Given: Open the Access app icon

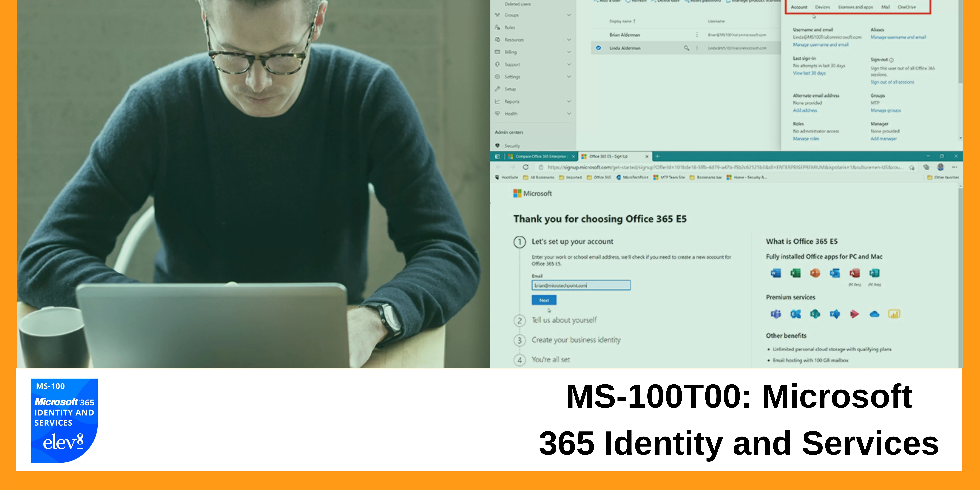Looking at the screenshot, I should click(x=855, y=273).
